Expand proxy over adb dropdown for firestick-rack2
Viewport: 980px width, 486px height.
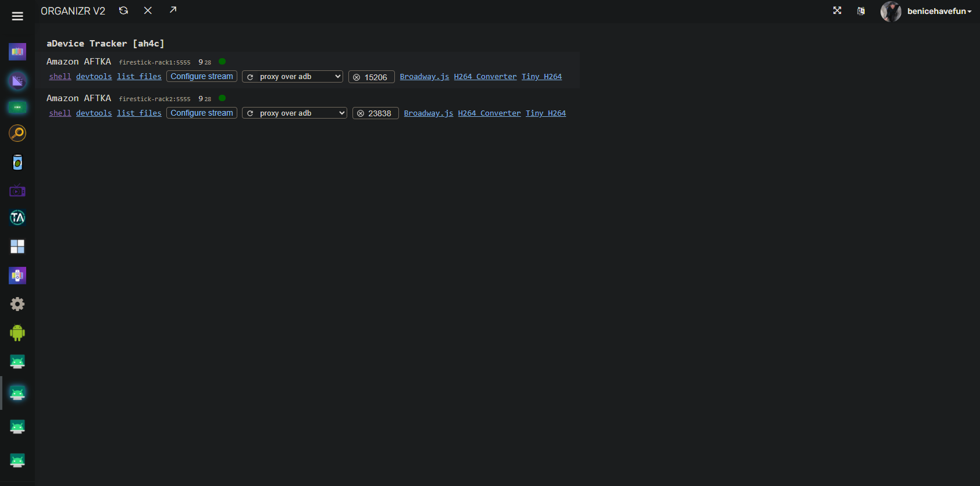click(294, 113)
